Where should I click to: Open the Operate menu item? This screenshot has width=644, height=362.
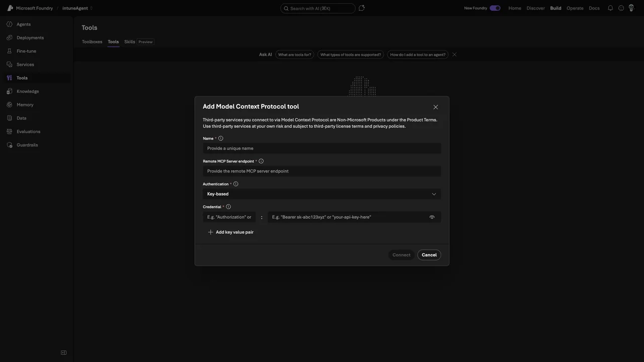575,8
